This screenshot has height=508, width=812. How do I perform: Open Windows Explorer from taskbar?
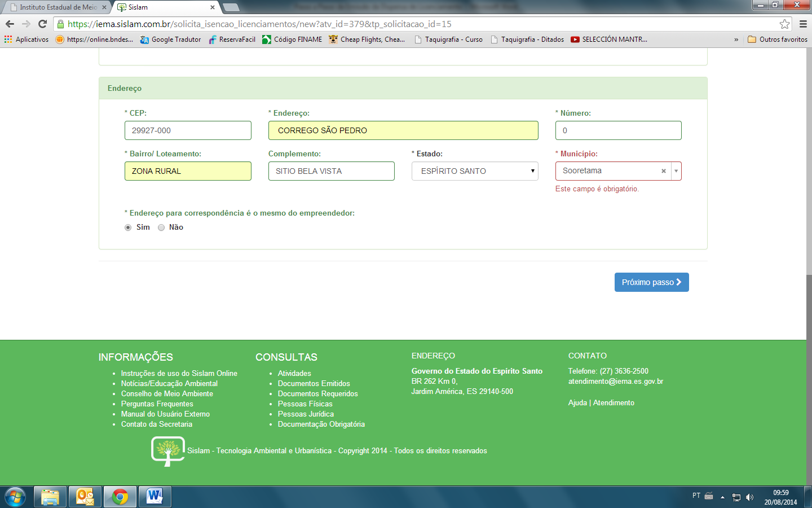click(x=50, y=497)
